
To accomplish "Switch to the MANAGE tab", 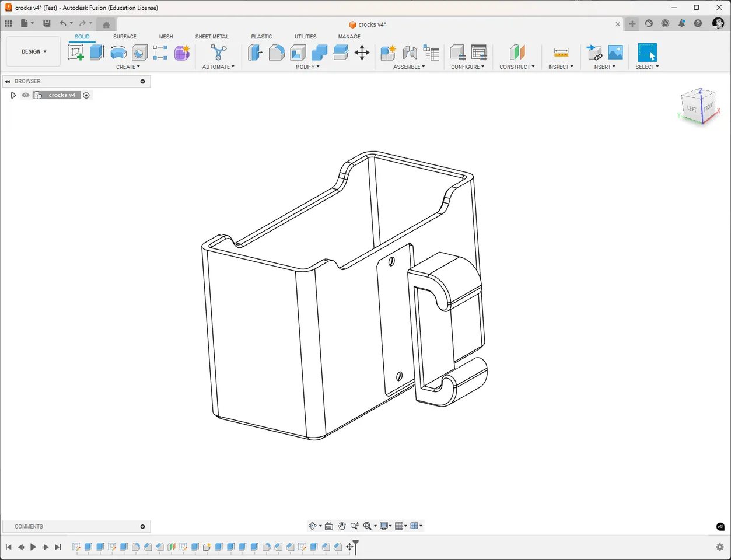I will tap(349, 37).
